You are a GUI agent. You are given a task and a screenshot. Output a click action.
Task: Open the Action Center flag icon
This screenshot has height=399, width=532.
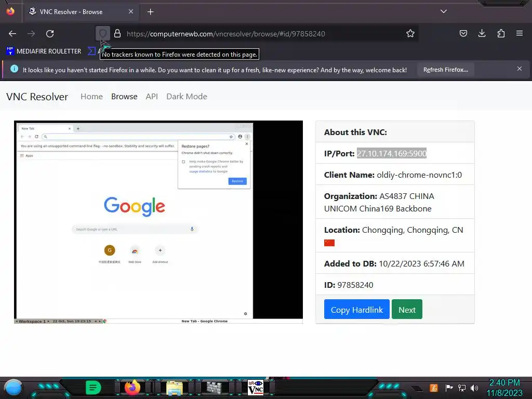coord(449,388)
